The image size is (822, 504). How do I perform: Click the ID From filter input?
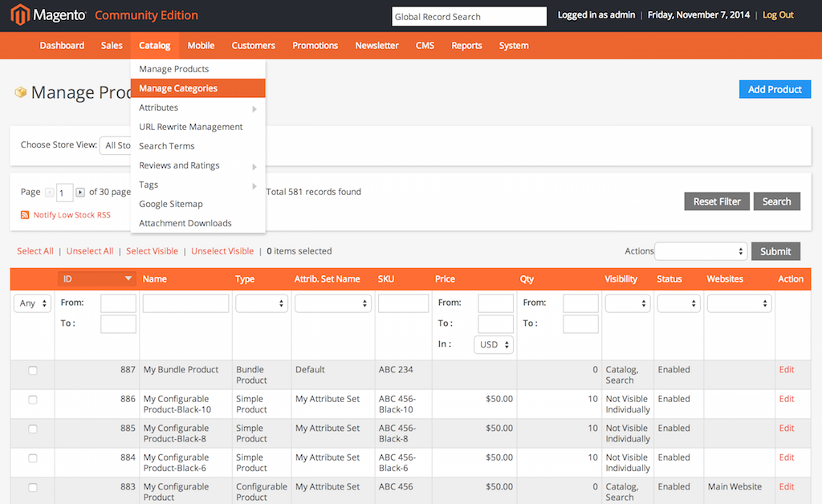tap(118, 303)
